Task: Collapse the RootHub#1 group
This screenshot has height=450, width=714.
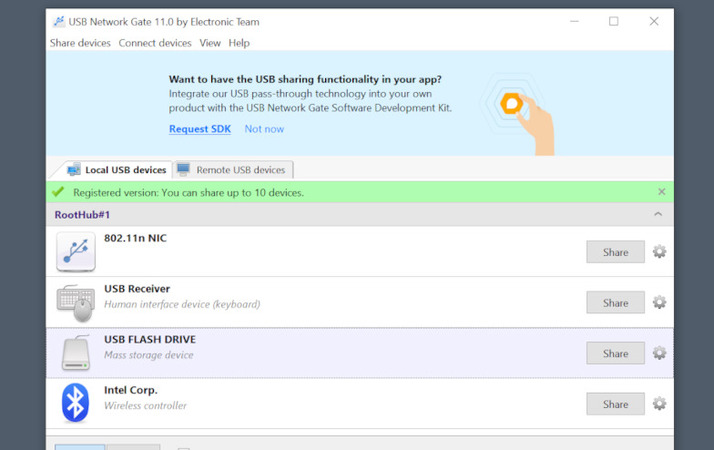Action: [658, 214]
